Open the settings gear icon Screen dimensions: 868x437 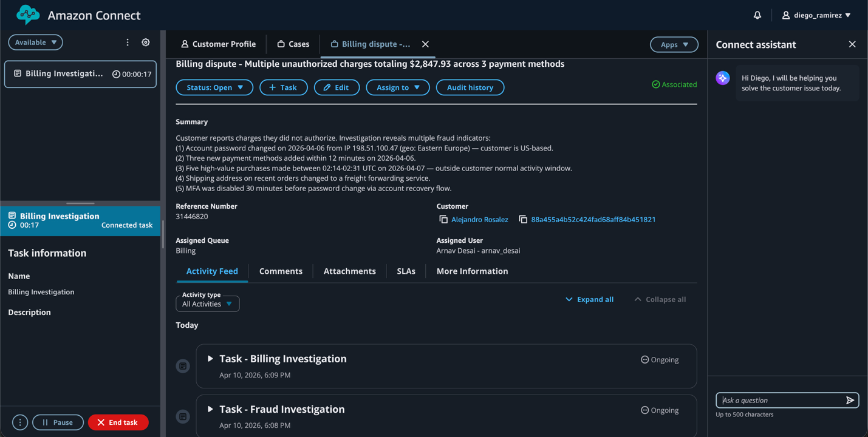click(146, 42)
